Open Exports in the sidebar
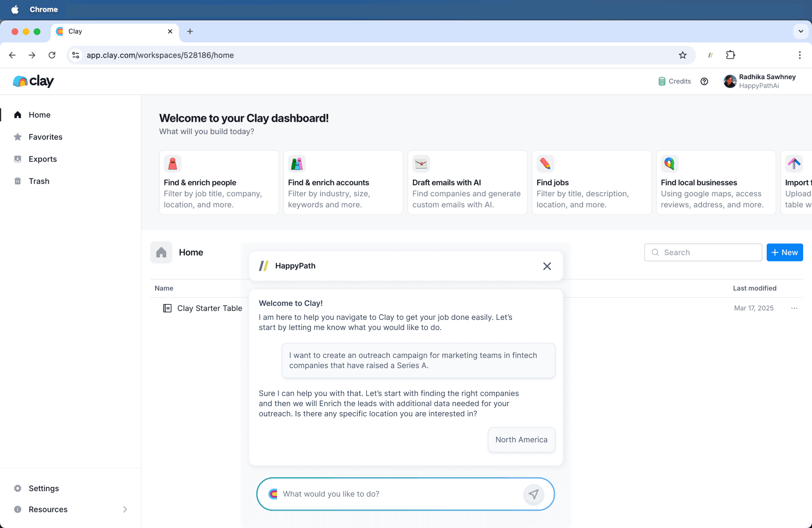 42,159
